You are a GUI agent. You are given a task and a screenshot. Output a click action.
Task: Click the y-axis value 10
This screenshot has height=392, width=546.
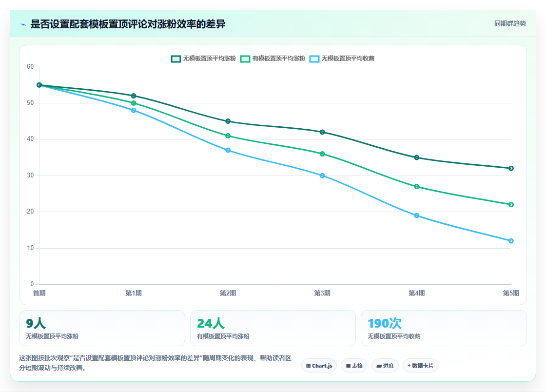point(30,248)
